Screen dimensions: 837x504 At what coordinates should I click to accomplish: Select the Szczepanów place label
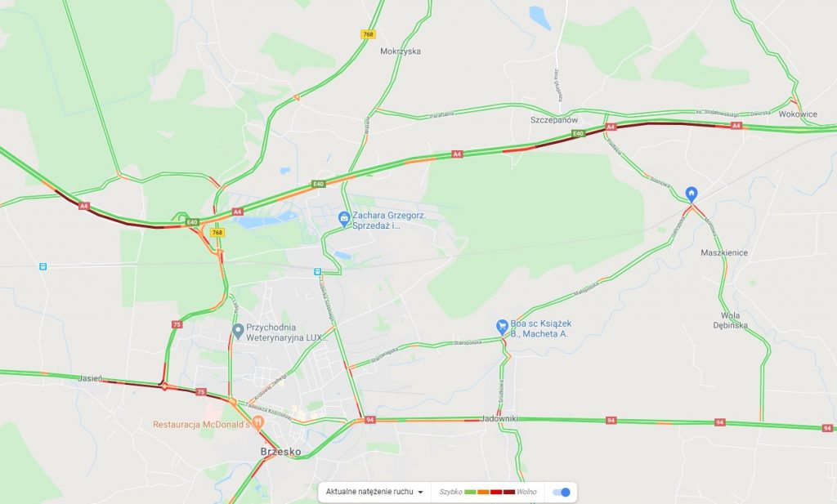coord(554,120)
